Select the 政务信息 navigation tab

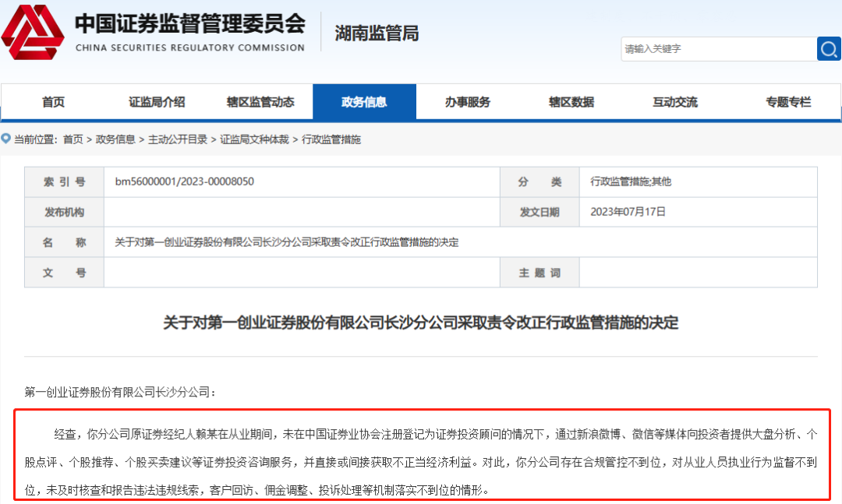364,102
